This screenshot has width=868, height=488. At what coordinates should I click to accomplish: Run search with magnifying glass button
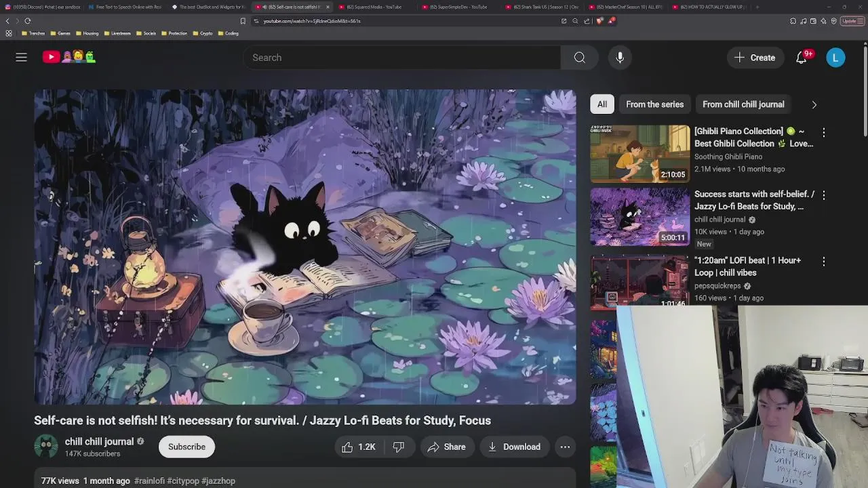[x=579, y=58]
